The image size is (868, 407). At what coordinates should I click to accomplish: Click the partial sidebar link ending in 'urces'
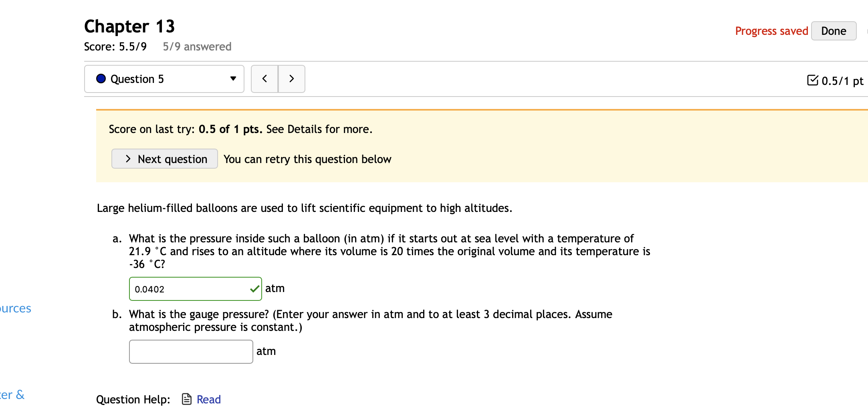pos(15,308)
